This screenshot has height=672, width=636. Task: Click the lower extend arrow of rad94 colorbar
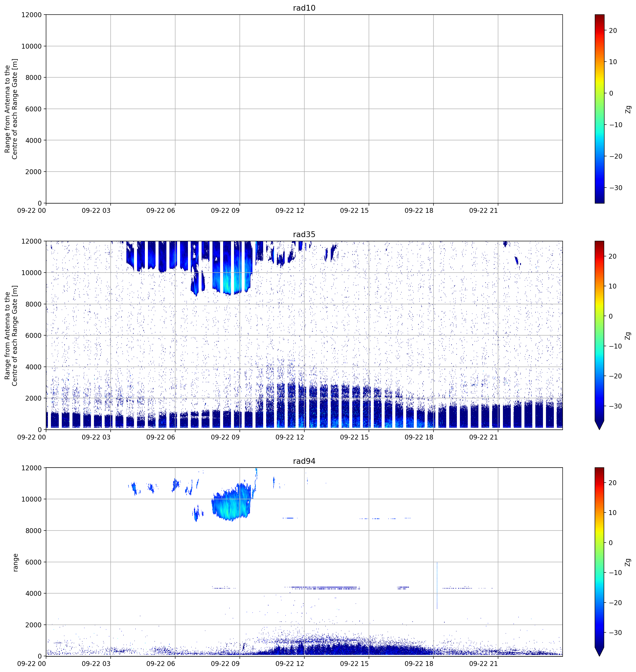[x=599, y=652]
